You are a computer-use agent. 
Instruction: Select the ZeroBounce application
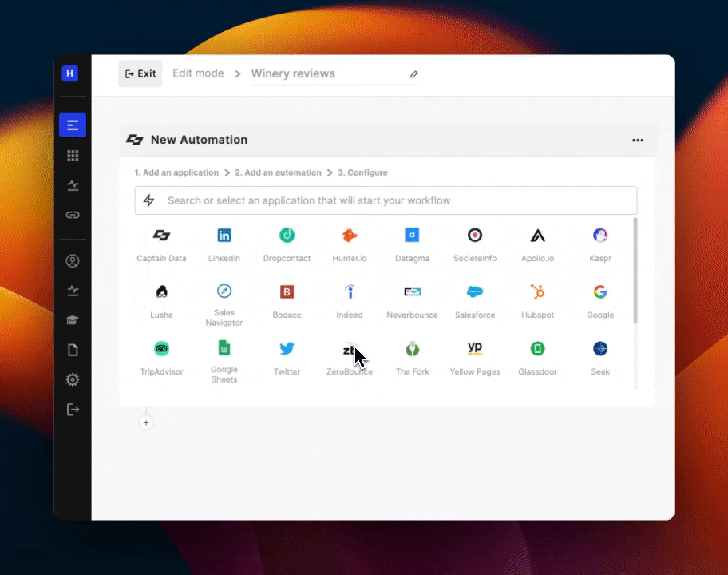click(350, 359)
